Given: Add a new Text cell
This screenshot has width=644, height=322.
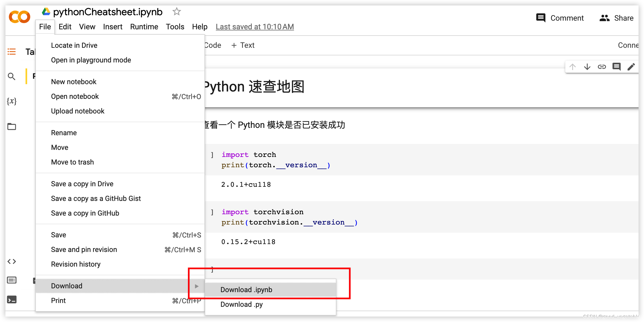Looking at the screenshot, I should point(243,45).
